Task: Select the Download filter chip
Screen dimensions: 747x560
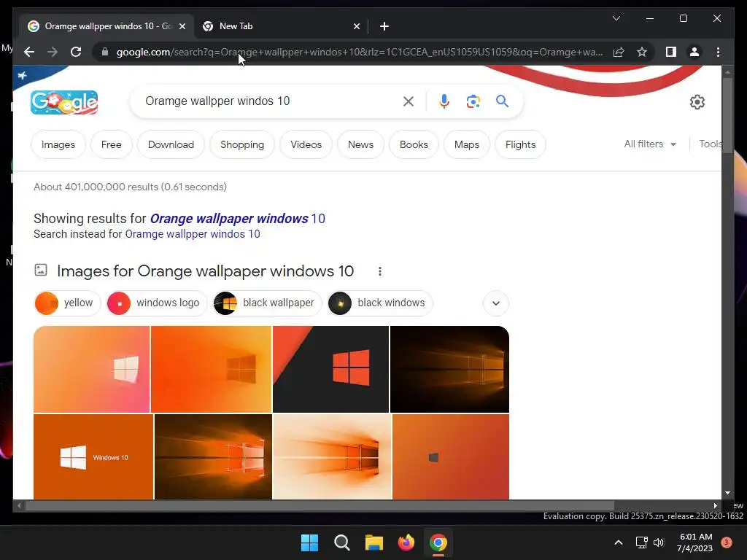Action: tap(171, 144)
